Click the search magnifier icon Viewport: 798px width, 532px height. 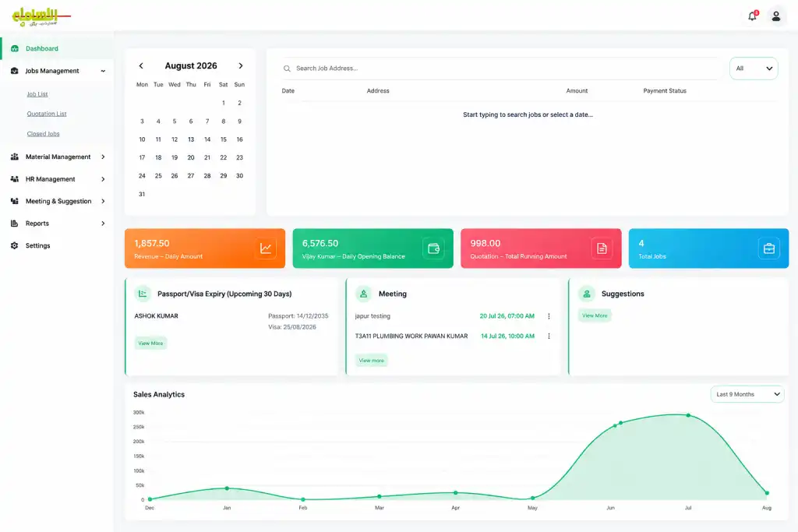pyautogui.click(x=287, y=68)
